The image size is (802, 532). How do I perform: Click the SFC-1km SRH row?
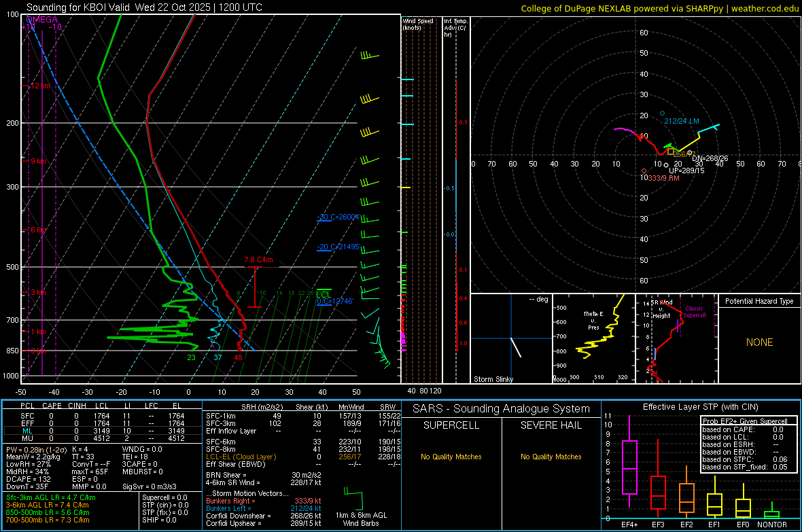[303, 416]
